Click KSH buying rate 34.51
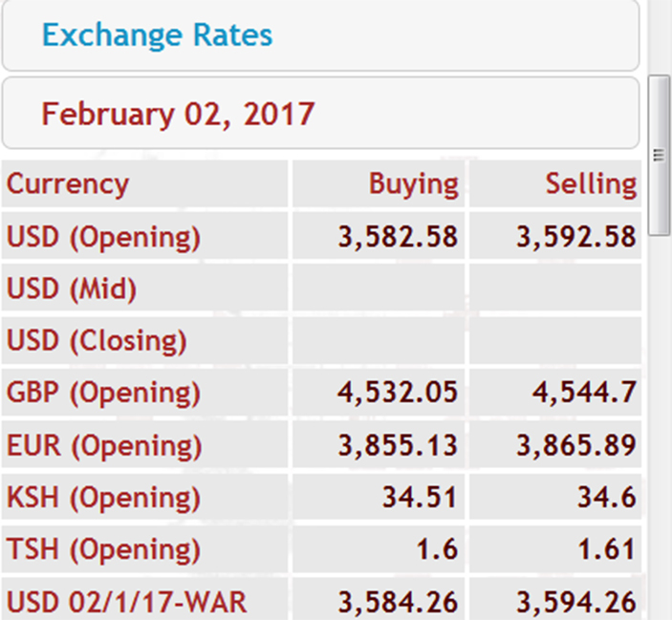 click(x=420, y=498)
